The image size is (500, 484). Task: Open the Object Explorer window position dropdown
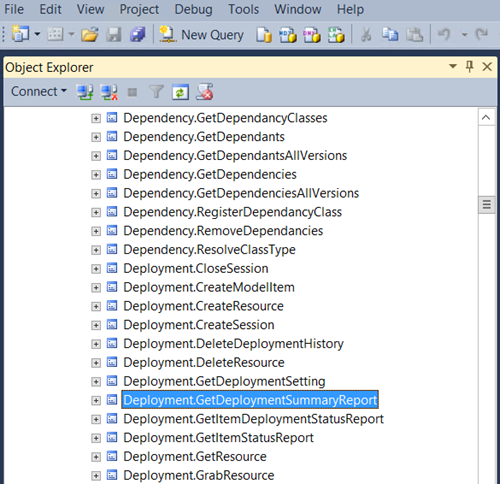[x=453, y=66]
